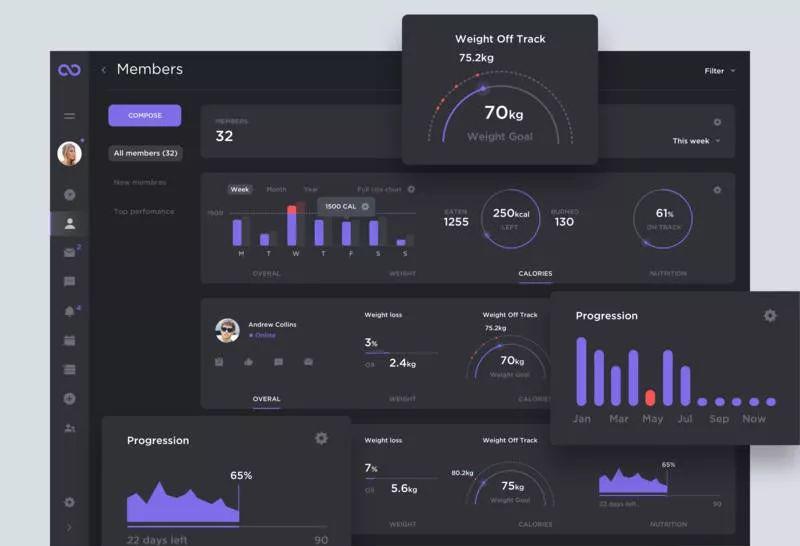Go back using the arrow beside Members
The height and width of the screenshot is (546, 800).
[x=104, y=70]
